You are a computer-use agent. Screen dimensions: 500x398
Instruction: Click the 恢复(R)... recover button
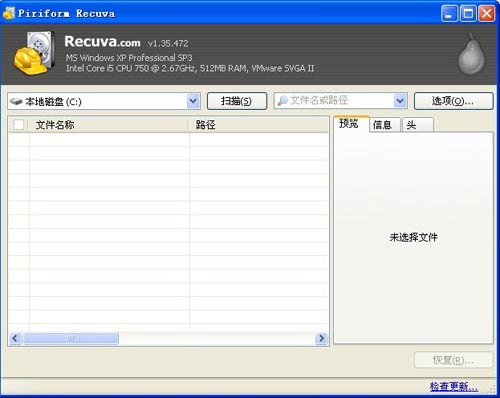click(x=453, y=360)
